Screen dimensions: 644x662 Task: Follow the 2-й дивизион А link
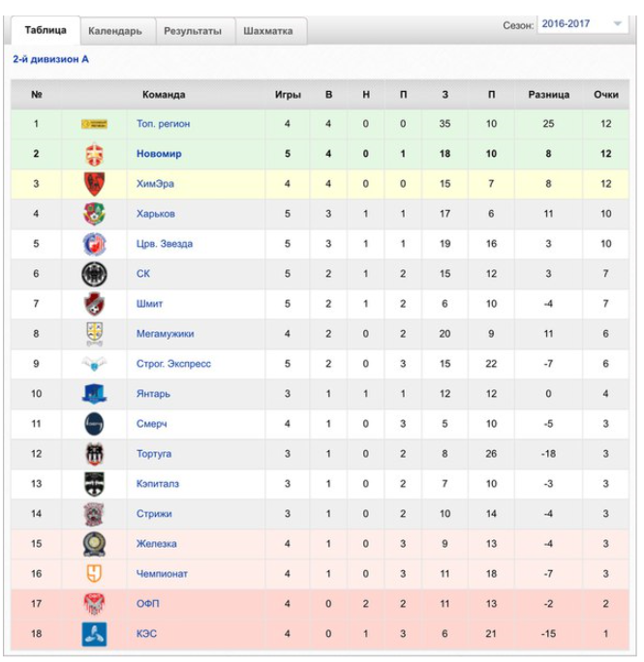(x=50, y=60)
